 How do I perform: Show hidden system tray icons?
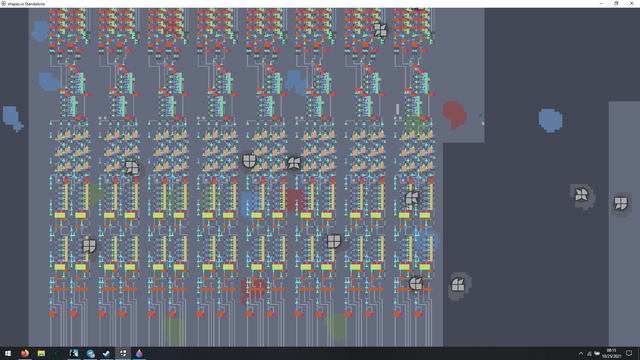[x=581, y=353]
